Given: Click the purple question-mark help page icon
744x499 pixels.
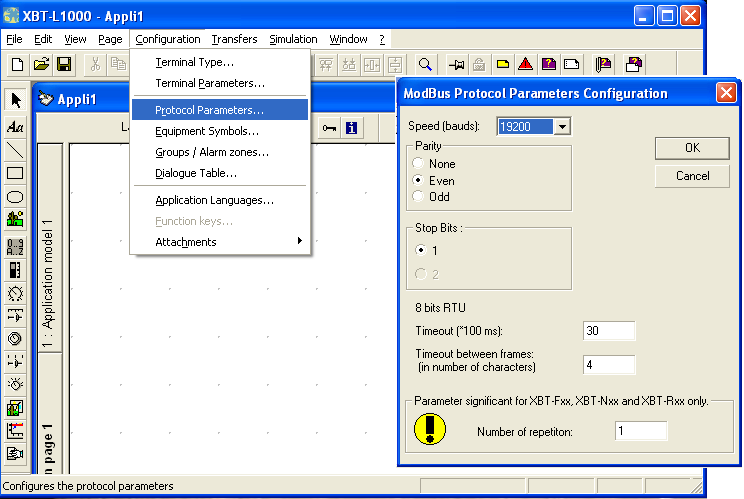Looking at the screenshot, I should [549, 64].
